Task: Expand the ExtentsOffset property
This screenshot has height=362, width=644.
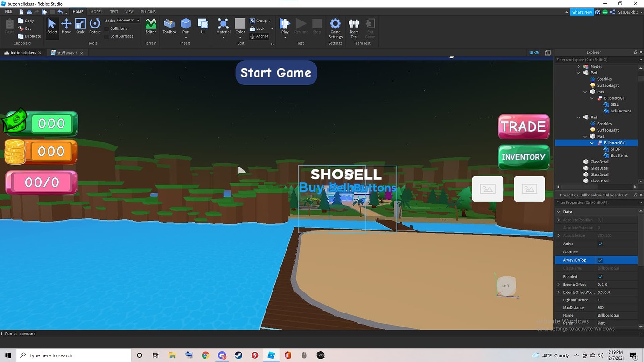Action: (559, 285)
